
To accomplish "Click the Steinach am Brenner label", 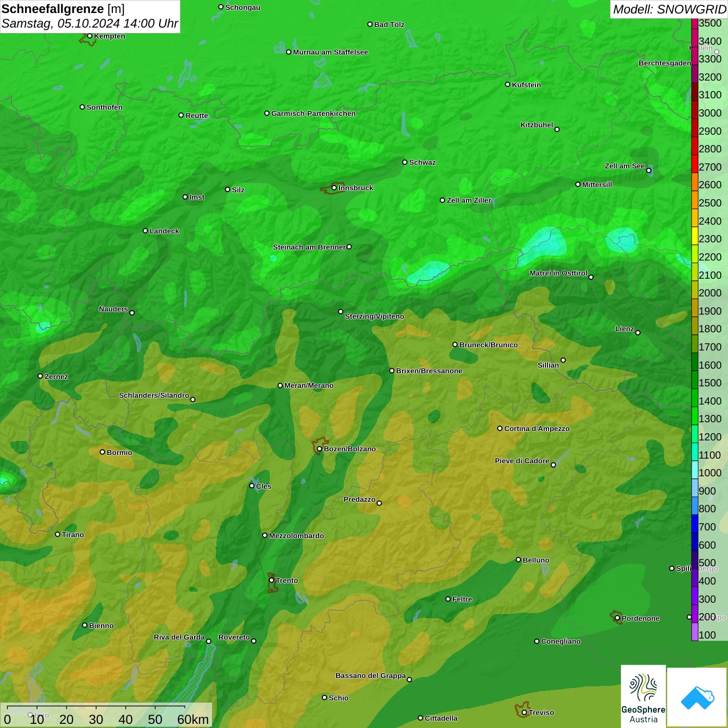I will click(x=309, y=247).
